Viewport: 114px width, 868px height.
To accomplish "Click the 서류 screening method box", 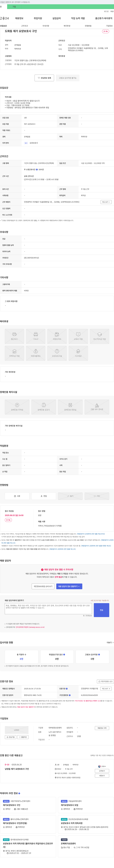I will [x=17, y=496].
